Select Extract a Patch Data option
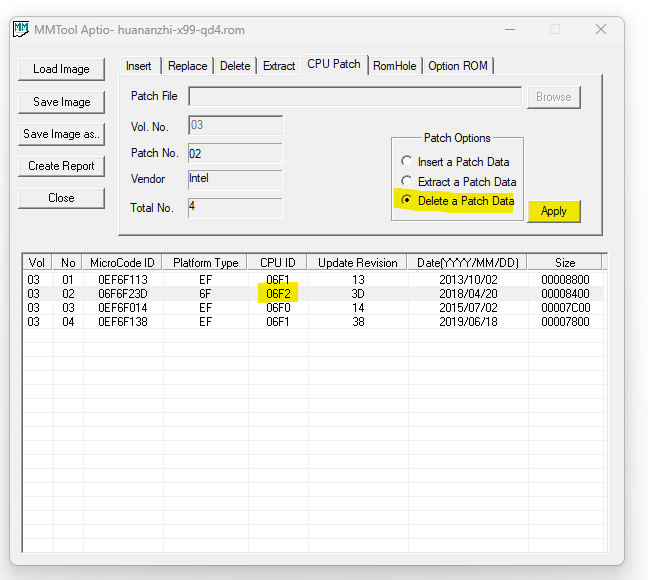The width and height of the screenshot is (648, 580). (x=406, y=182)
